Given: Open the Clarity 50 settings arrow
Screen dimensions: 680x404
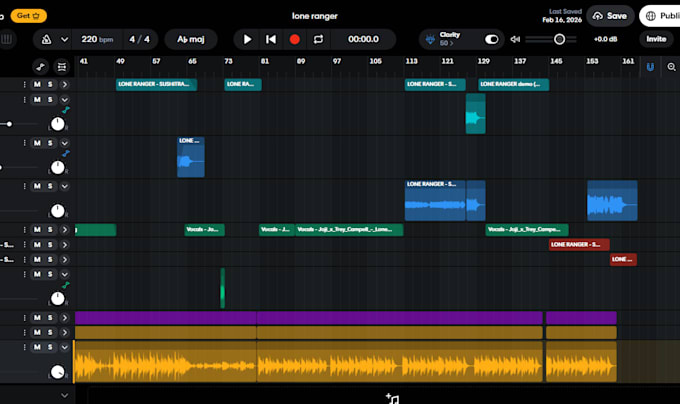Looking at the screenshot, I should pos(446,43).
